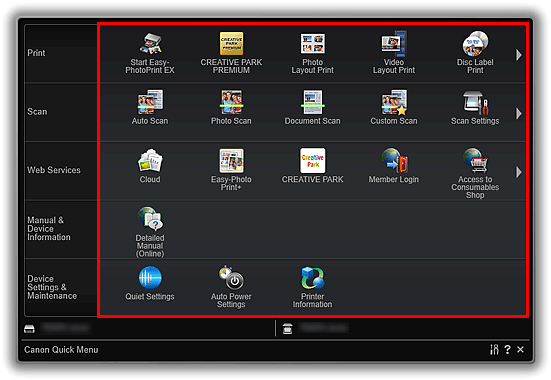Screen dimensions: 551x380
Task: Show more Scan row items arrow
Action: coord(519,114)
